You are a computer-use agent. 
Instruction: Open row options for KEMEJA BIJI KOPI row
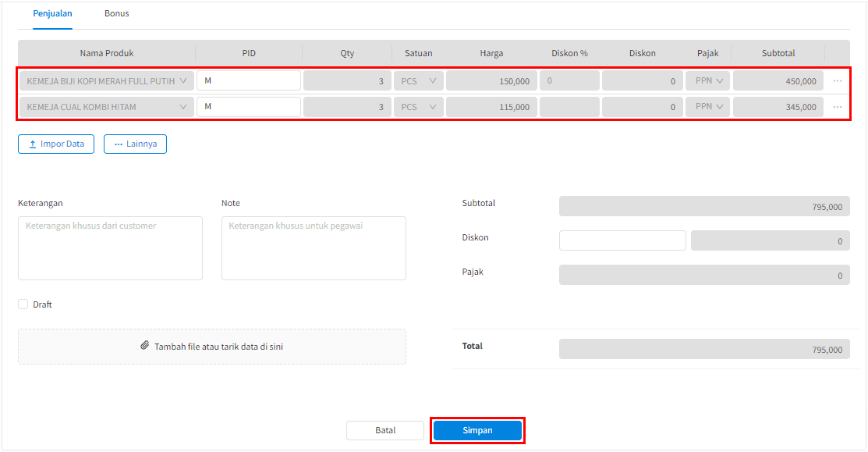click(x=837, y=81)
